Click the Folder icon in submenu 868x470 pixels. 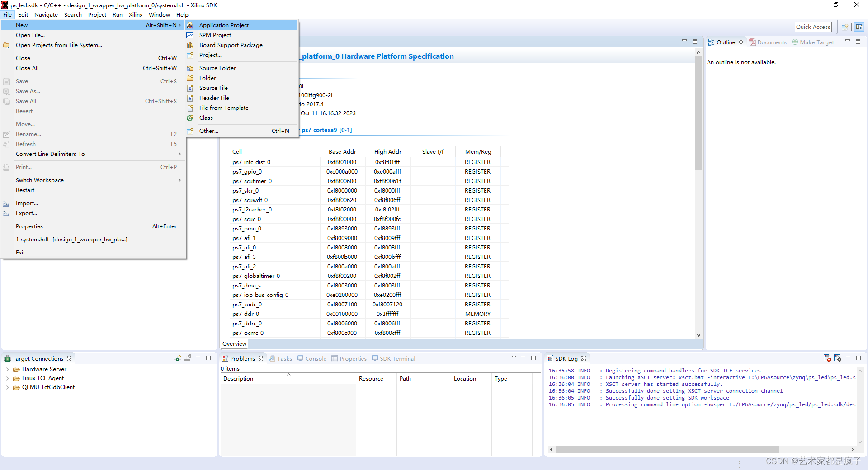pos(190,78)
